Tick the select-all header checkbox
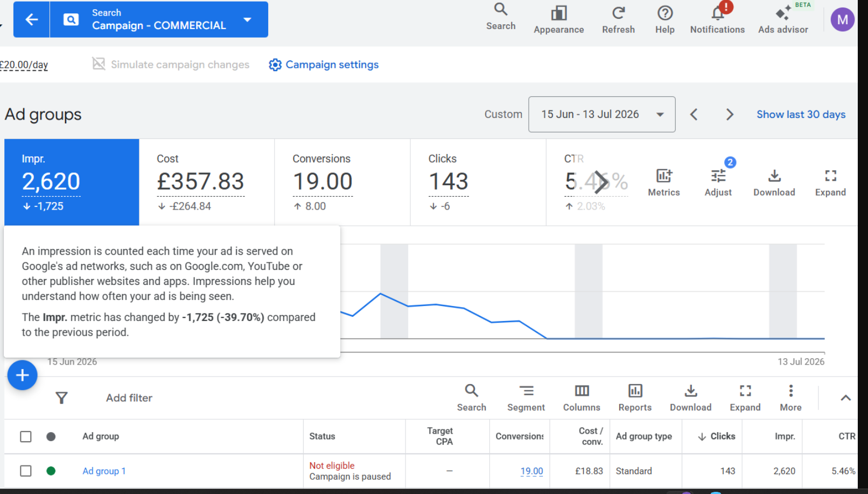868x494 pixels. tap(25, 436)
